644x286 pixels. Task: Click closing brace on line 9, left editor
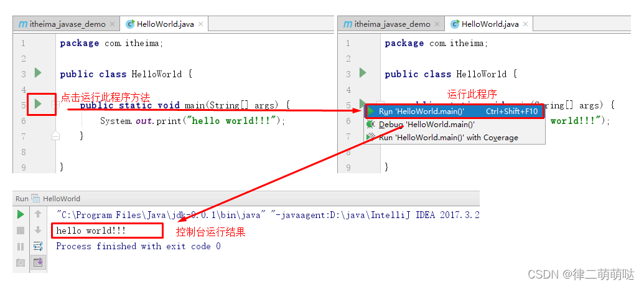coord(62,166)
